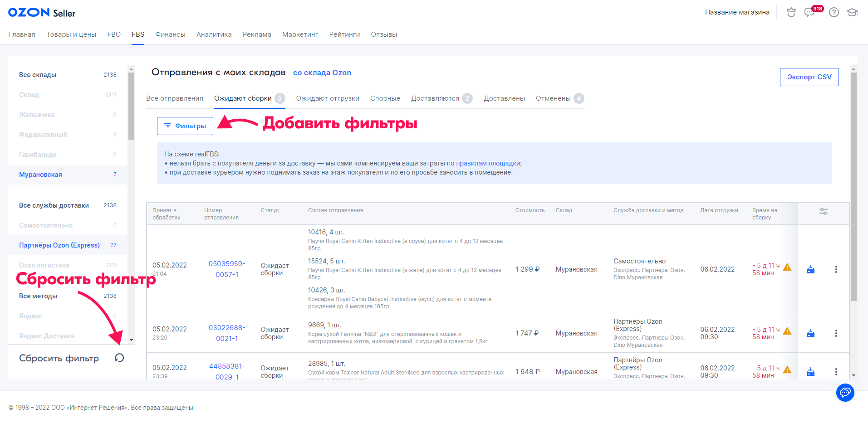
Task: Open table column settings sliders icon
Action: click(824, 211)
